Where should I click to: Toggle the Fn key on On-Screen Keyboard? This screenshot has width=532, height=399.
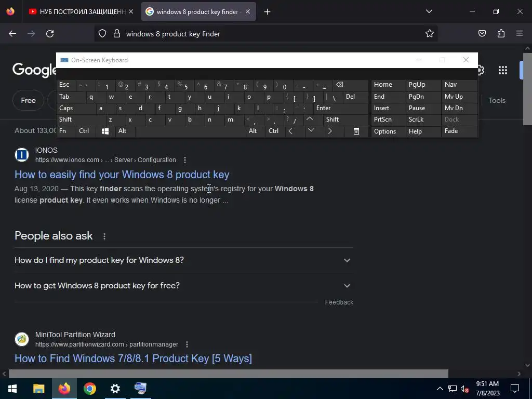66,131
